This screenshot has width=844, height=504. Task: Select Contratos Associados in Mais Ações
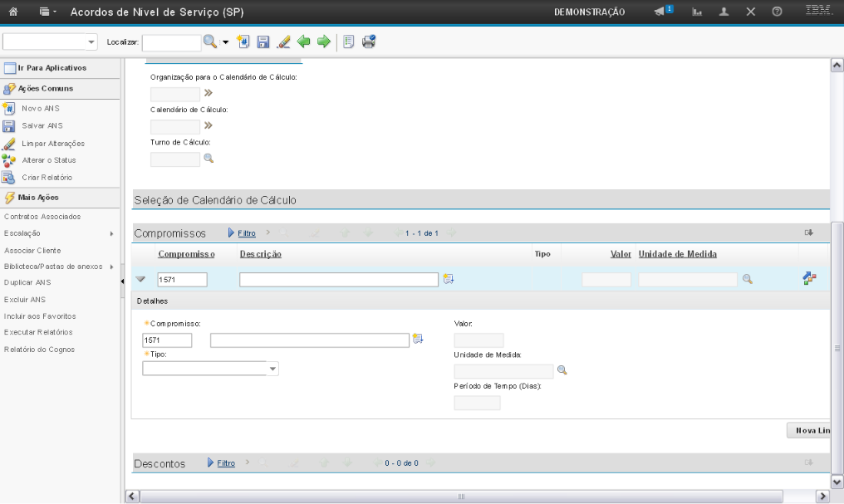tap(42, 217)
